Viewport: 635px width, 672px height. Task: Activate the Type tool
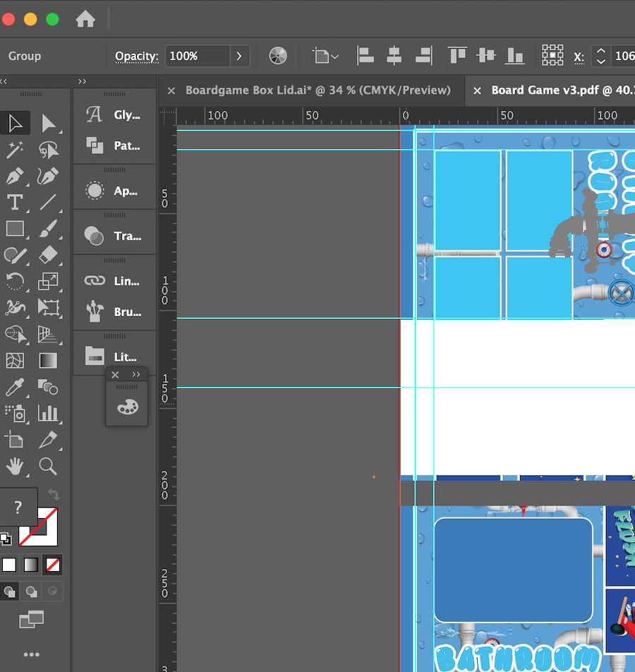pyautogui.click(x=16, y=203)
